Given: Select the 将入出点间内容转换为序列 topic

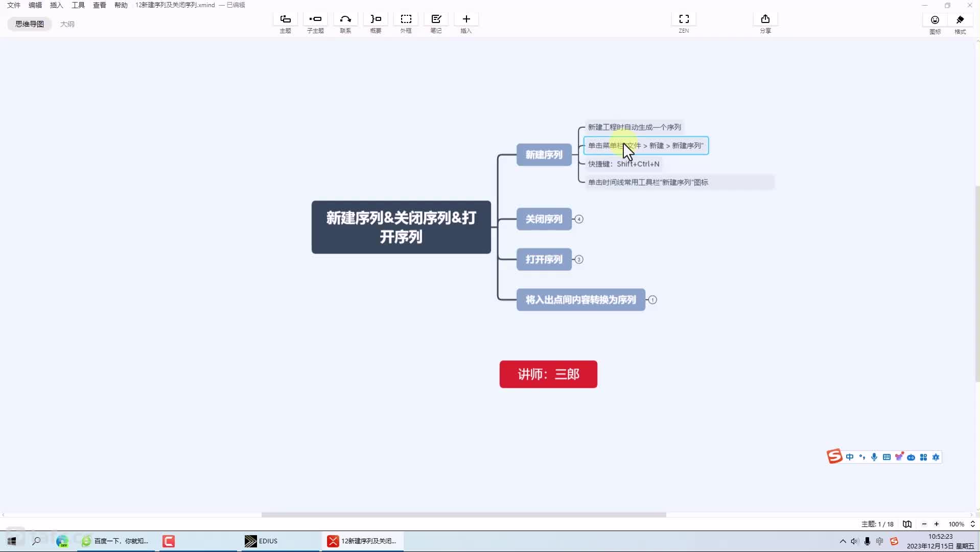Looking at the screenshot, I should point(580,300).
